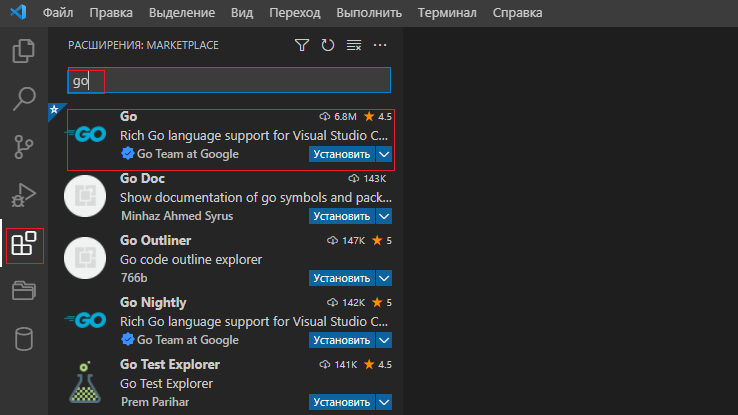Screen dimensions: 738x415
Task: Clear extensions search results icon
Action: 354,45
